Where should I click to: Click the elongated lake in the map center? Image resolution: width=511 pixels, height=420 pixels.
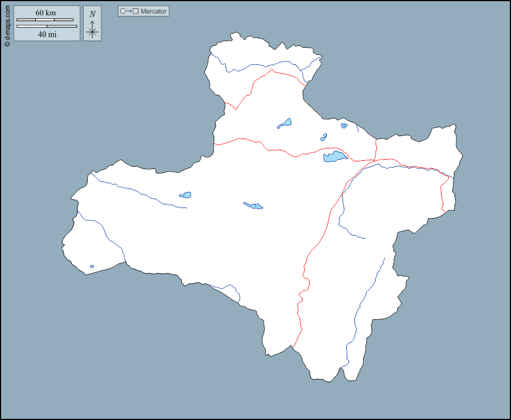(253, 206)
